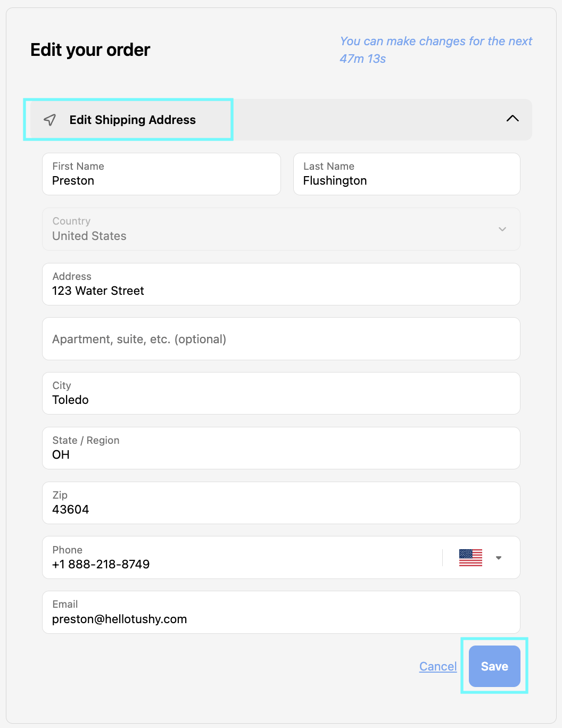
Task: Select the State / Region field with OH
Action: [x=281, y=449]
